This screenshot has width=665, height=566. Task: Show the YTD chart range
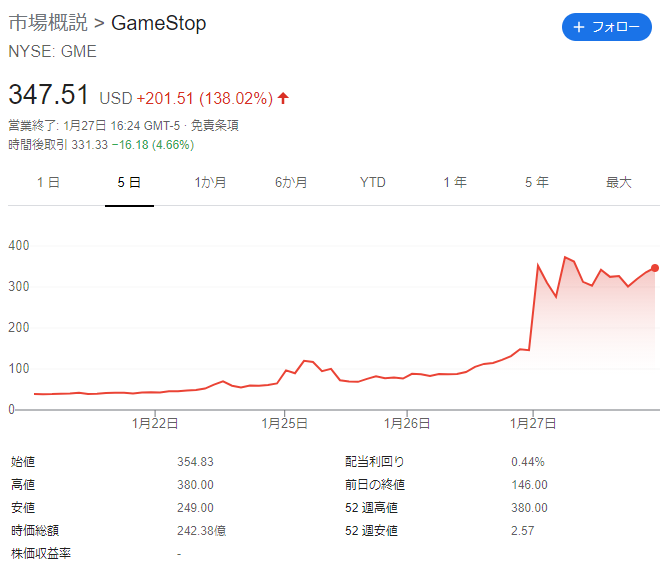pos(372,183)
